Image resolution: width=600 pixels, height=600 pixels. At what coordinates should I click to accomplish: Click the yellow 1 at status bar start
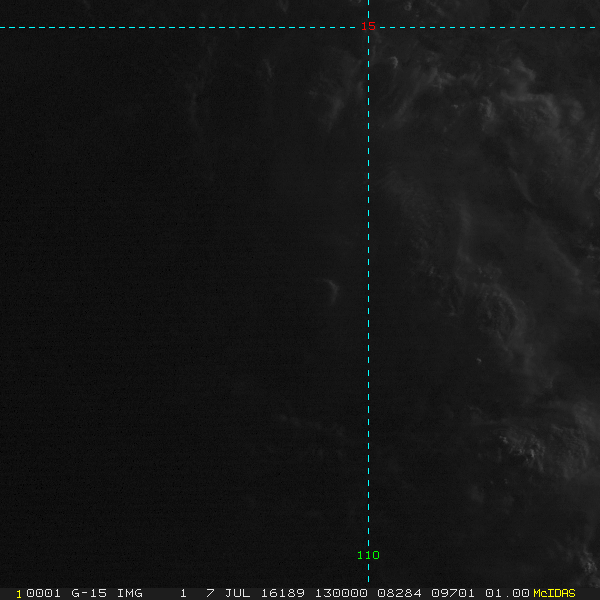(x=19, y=593)
